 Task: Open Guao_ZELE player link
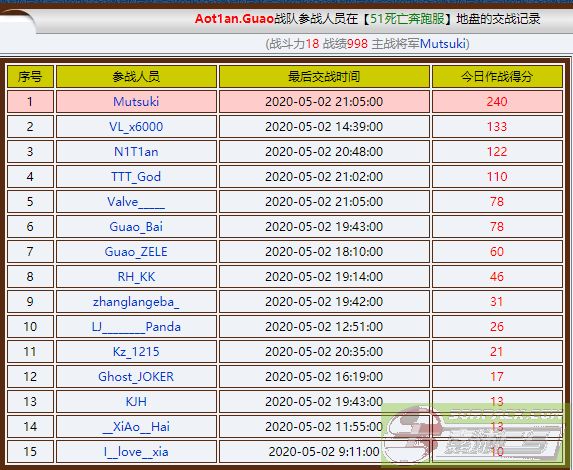click(x=136, y=252)
